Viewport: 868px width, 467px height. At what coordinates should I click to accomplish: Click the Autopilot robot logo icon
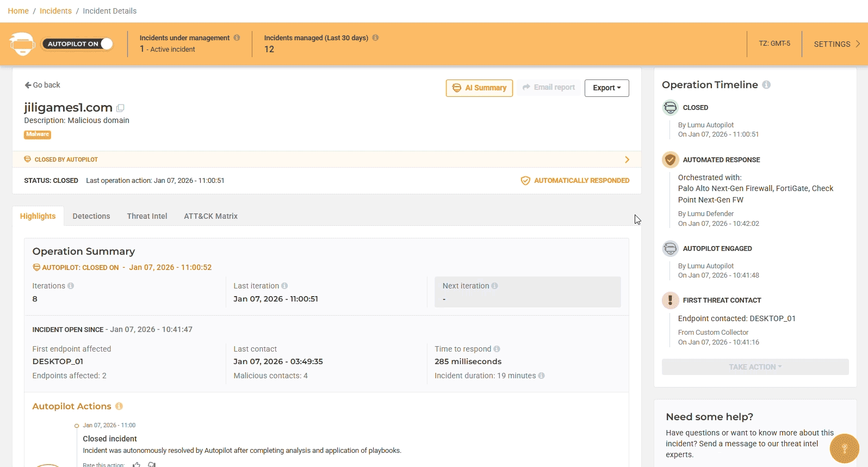(x=22, y=44)
